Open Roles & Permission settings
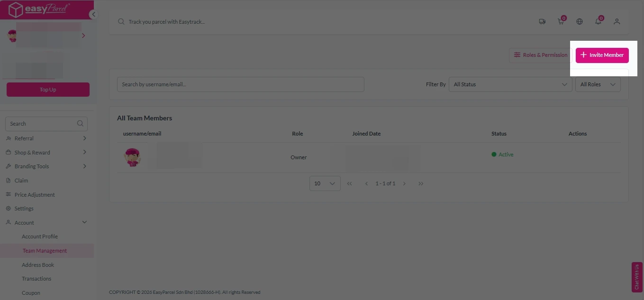 [x=540, y=55]
